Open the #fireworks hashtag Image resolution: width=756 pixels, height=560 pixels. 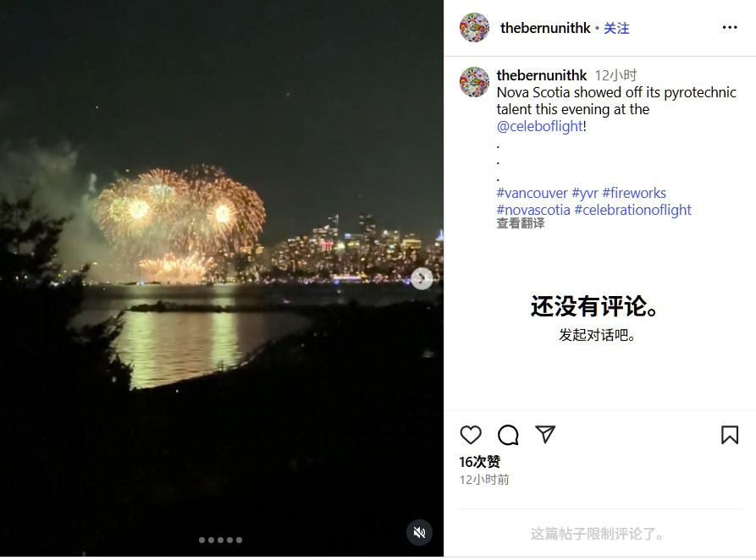point(634,193)
